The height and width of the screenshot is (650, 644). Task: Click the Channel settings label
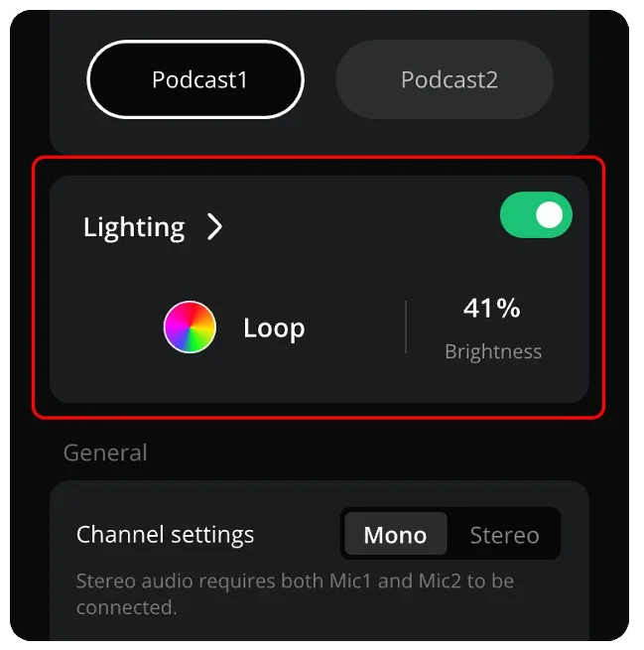tap(165, 534)
